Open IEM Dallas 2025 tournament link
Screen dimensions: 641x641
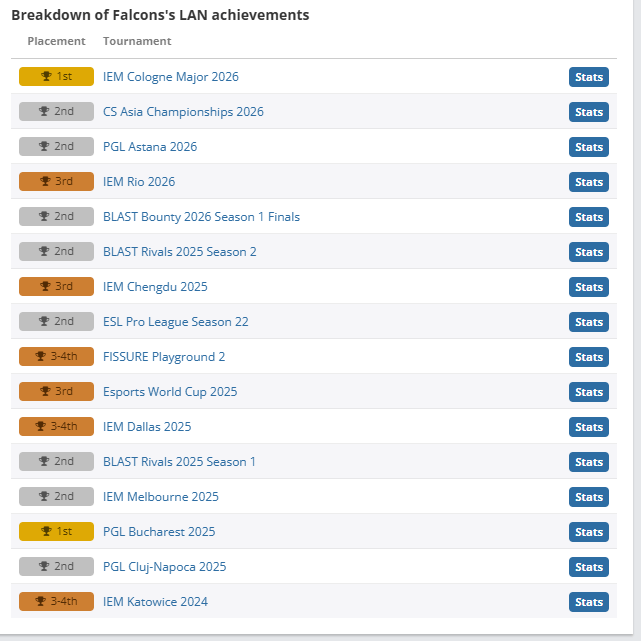(x=147, y=427)
